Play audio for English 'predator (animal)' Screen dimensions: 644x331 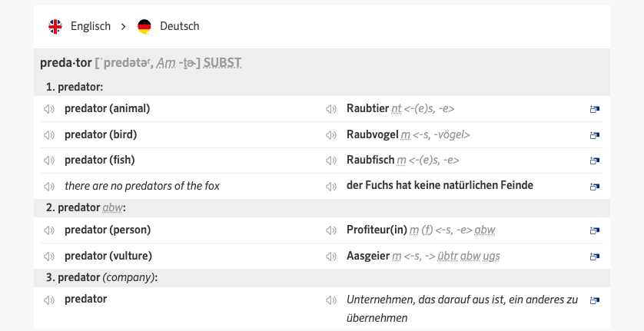(x=49, y=109)
